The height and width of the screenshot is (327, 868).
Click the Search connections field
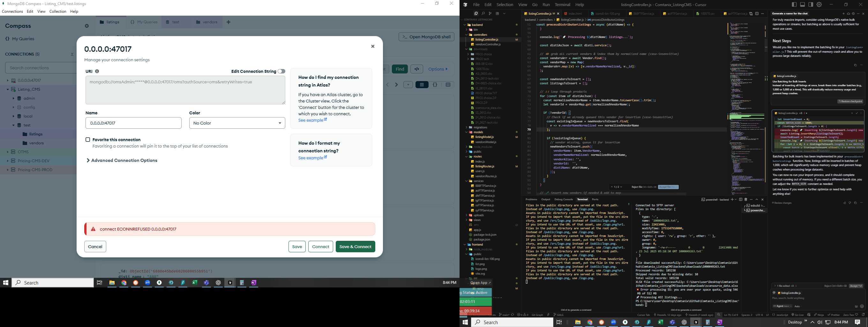[41, 68]
